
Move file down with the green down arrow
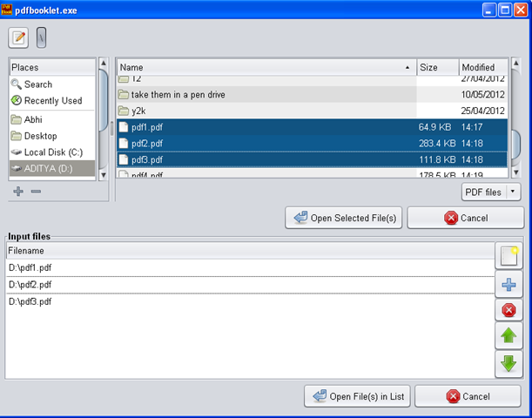pos(509,364)
